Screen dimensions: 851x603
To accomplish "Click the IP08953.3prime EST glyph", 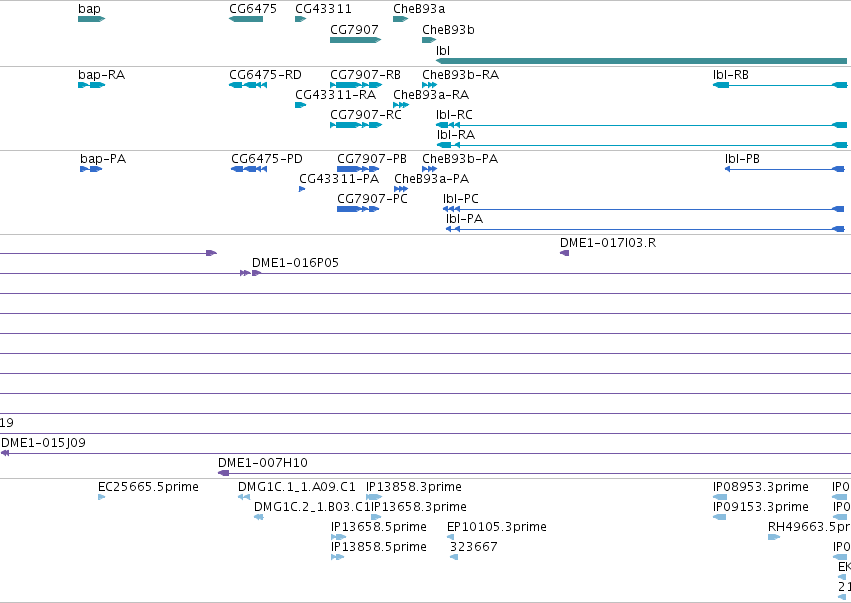I will [720, 497].
